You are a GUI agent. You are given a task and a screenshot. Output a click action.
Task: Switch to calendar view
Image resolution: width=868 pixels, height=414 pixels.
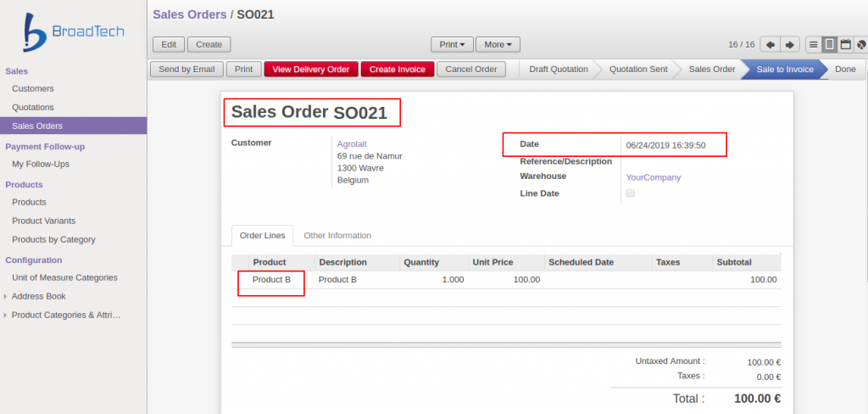[845, 44]
